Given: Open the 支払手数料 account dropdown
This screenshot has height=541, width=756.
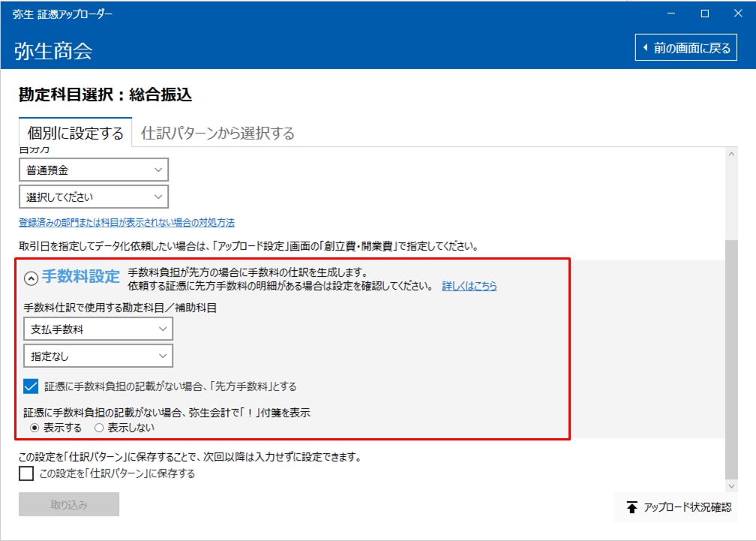Looking at the screenshot, I should pyautogui.click(x=97, y=329).
